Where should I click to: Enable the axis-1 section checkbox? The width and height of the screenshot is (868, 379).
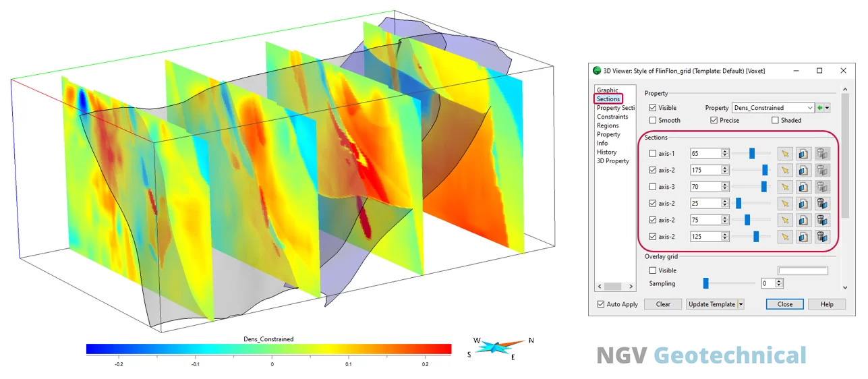pyautogui.click(x=652, y=154)
